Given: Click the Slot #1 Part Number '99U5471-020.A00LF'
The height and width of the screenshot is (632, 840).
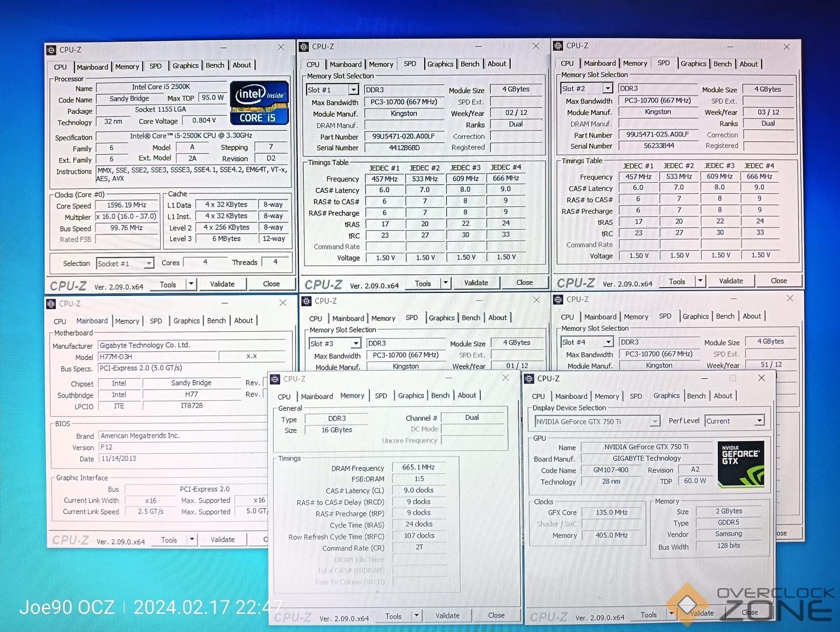Looking at the screenshot, I should tap(404, 136).
